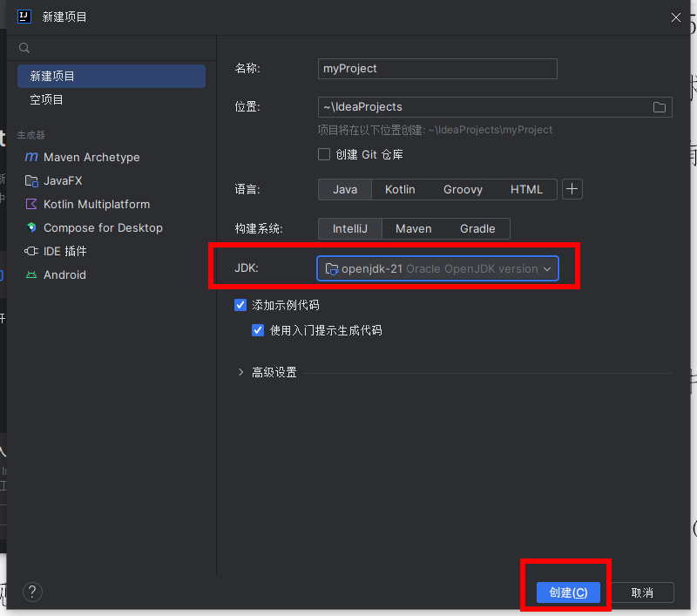
Task: Close the 新建项目 dialog
Action: [x=676, y=17]
